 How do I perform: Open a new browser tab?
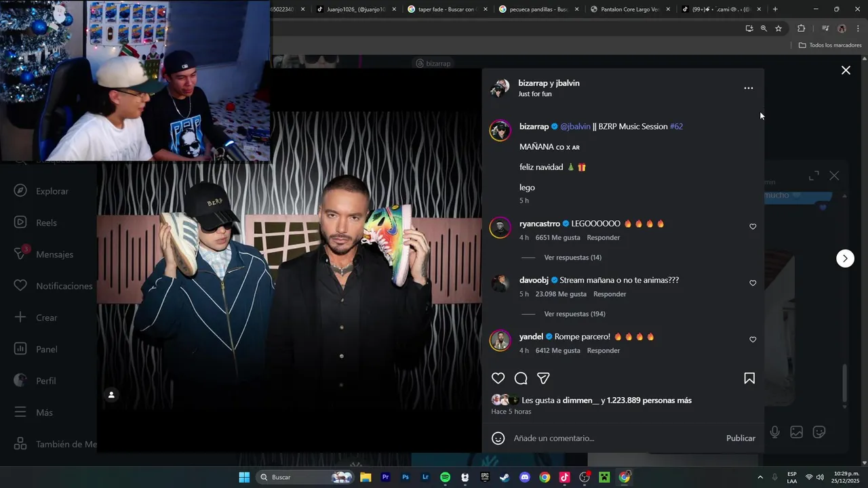tap(775, 9)
